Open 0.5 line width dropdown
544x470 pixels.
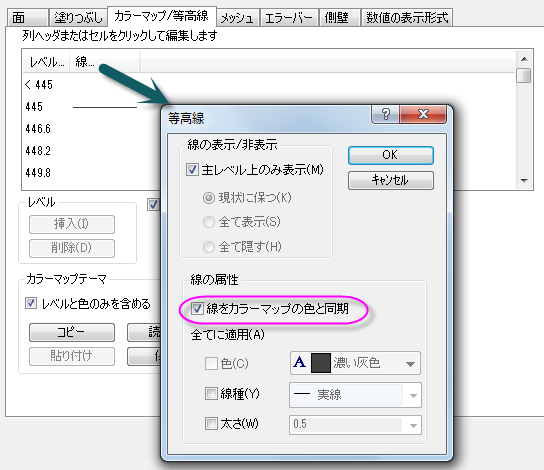[413, 425]
